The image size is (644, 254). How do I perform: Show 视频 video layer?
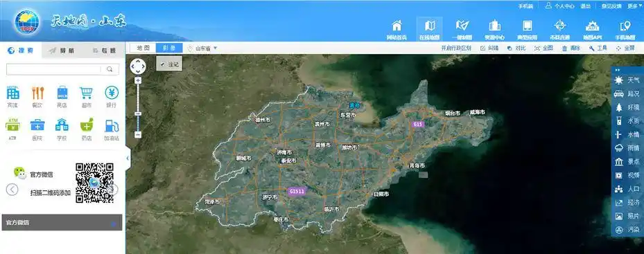pos(627,175)
